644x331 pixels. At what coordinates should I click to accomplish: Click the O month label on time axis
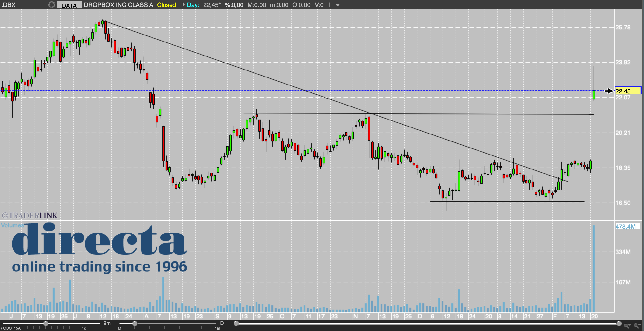click(x=282, y=316)
